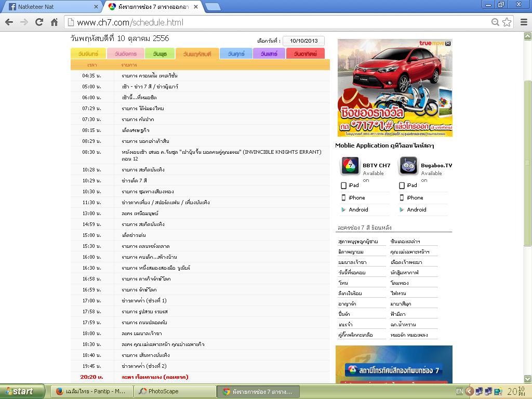Screen dimensions: 532x399
Task: Click the iPad icon under BBTV CH7
Action: coord(344,185)
